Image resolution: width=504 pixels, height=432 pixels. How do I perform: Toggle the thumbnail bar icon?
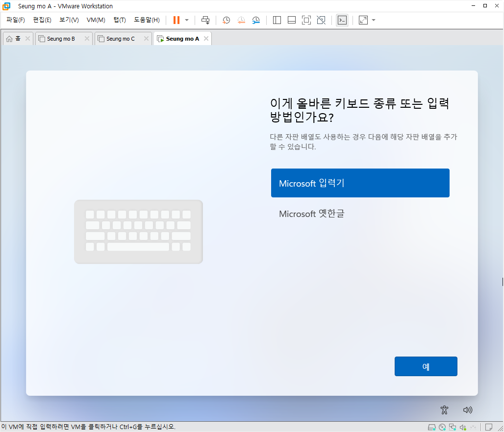[x=292, y=20]
